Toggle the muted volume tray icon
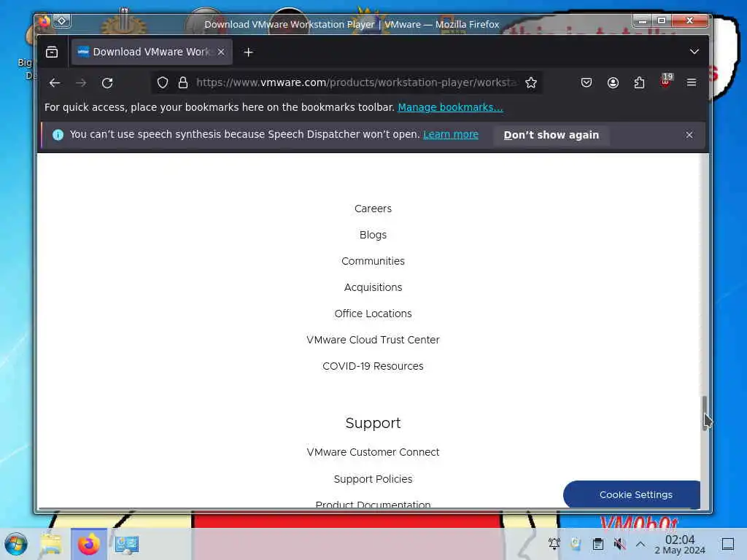 pyautogui.click(x=619, y=543)
